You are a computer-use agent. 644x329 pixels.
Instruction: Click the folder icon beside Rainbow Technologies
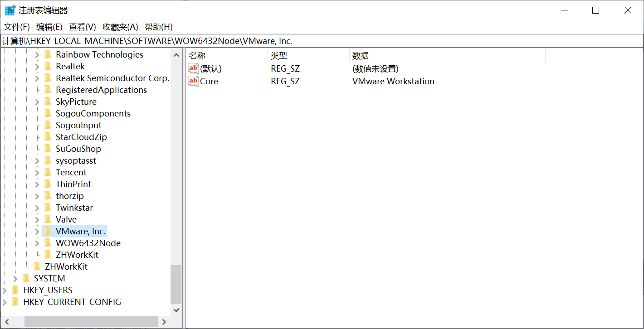[48, 54]
